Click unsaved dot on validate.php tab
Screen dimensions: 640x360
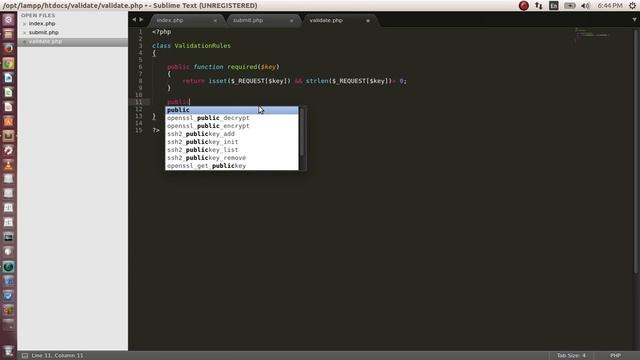[x=368, y=20]
